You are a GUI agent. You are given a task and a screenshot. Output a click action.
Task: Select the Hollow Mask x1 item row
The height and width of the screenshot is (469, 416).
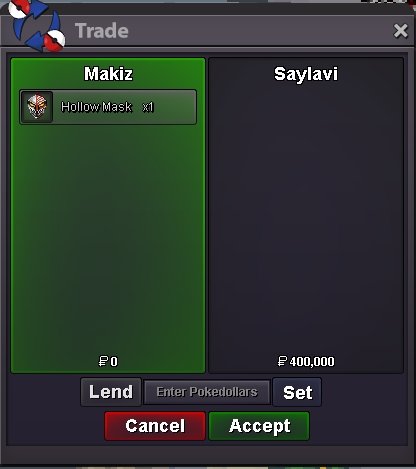pos(108,107)
